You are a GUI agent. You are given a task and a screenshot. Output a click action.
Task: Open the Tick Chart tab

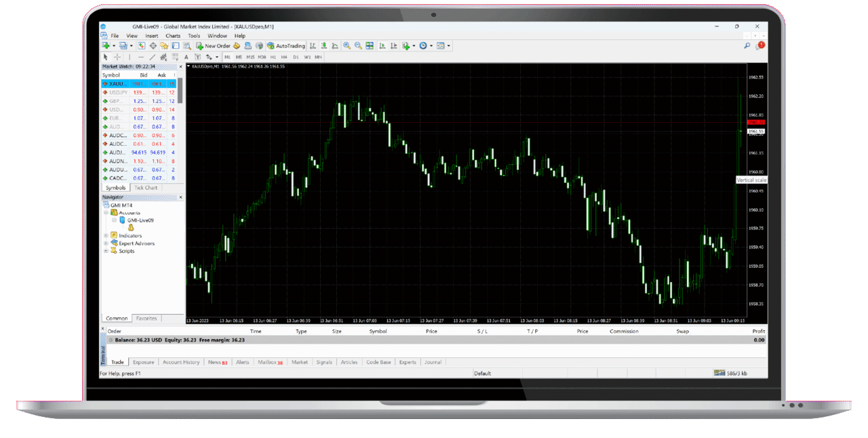pos(146,188)
